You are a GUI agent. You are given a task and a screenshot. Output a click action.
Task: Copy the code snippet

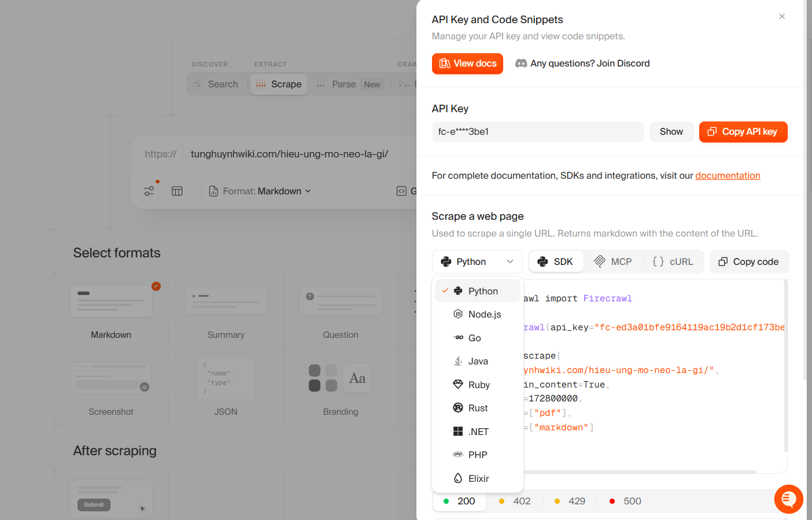click(x=749, y=262)
